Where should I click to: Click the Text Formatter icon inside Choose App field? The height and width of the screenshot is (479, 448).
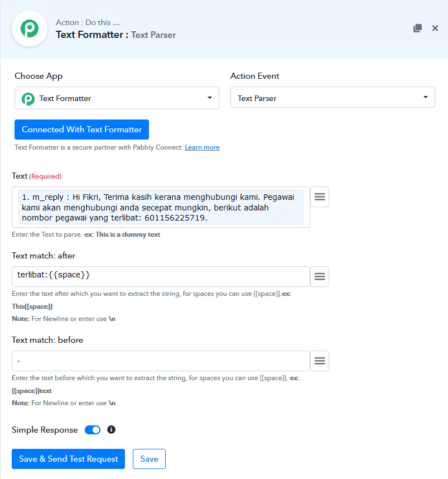coord(27,98)
